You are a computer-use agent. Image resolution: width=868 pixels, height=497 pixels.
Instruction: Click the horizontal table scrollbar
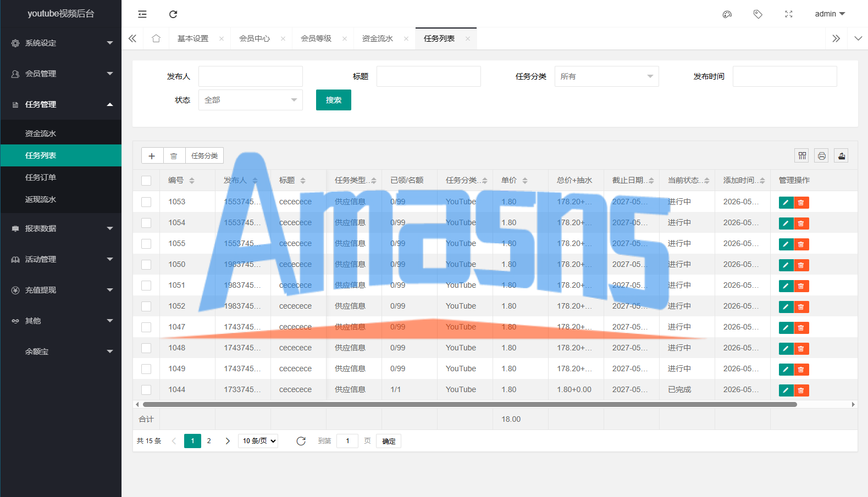click(469, 404)
